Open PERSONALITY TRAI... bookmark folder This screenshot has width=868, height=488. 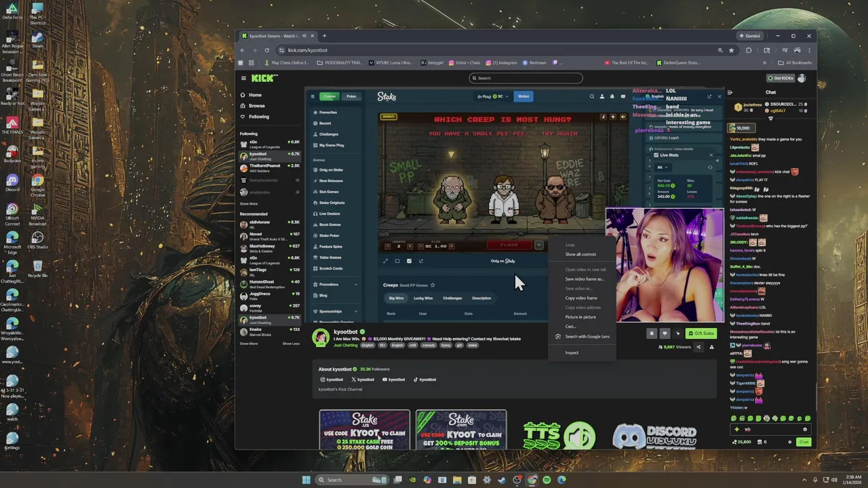click(x=341, y=62)
